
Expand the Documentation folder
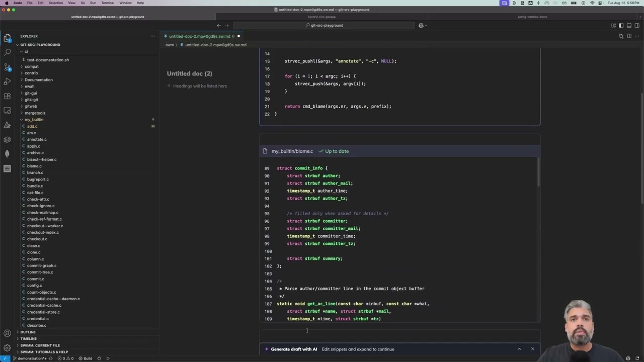pyautogui.click(x=38, y=79)
